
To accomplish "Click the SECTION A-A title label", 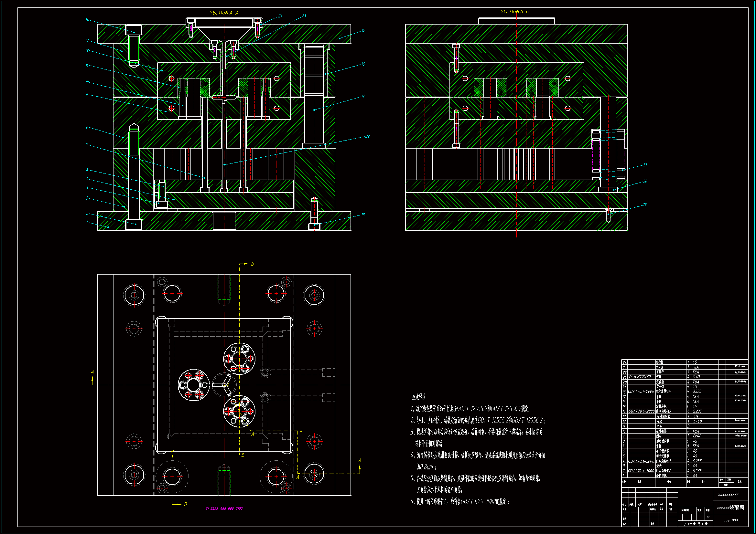I will click(224, 13).
